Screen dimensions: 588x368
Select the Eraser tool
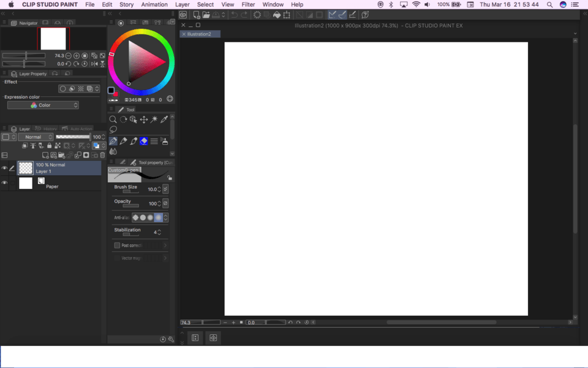point(144,141)
